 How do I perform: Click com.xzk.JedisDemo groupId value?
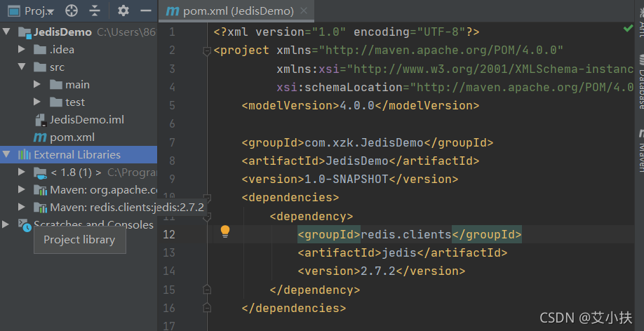364,143
